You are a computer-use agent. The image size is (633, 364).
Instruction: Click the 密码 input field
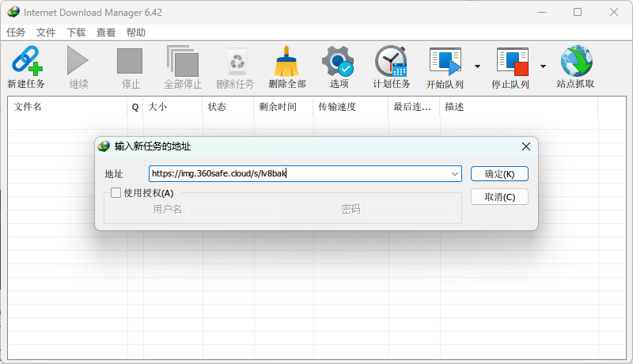pos(410,210)
